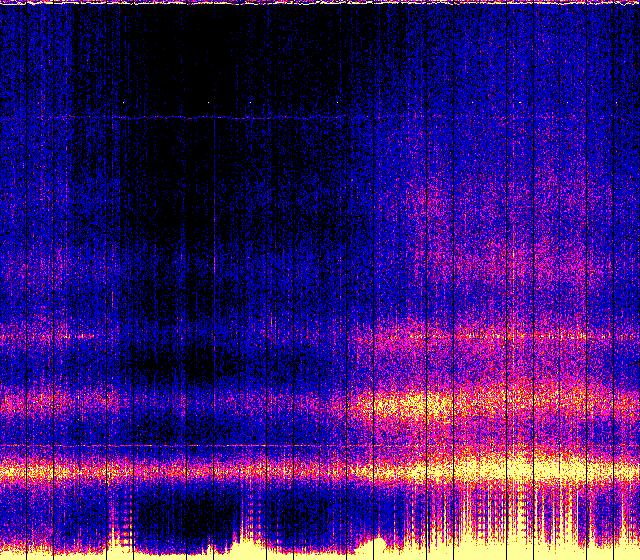Image resolution: width=640 pixels, height=560 pixels.
Task: Click the white noisy line along the top edge
Action: click(320, 3)
